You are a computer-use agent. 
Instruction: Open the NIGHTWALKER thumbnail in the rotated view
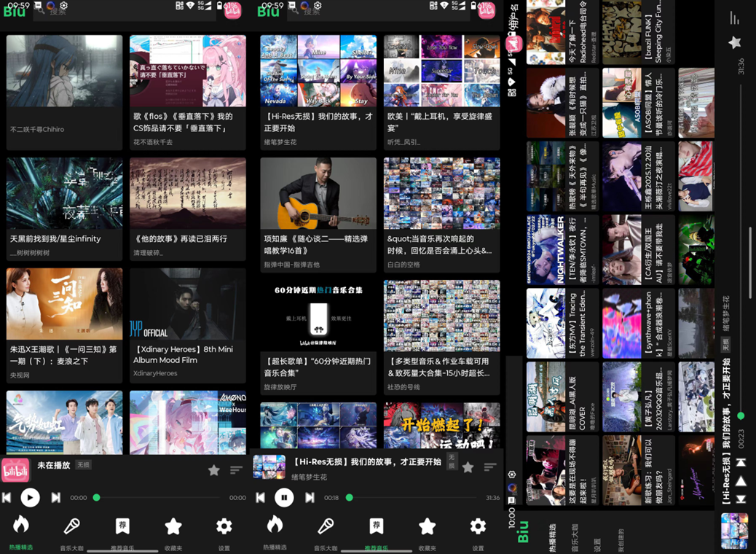(x=546, y=250)
